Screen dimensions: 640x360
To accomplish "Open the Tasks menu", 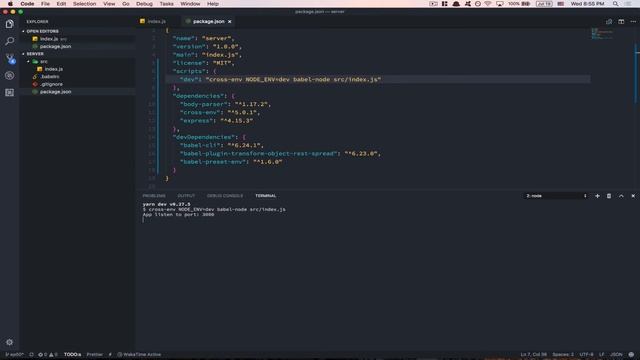I will (x=166, y=4).
